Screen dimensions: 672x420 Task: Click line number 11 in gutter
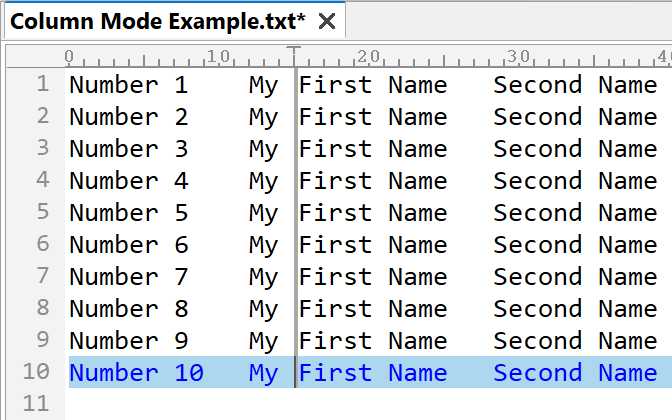pyautogui.click(x=36, y=403)
